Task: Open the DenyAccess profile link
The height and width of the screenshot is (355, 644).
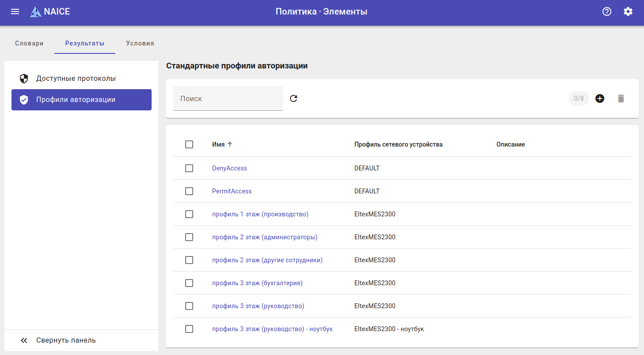Action: click(229, 168)
